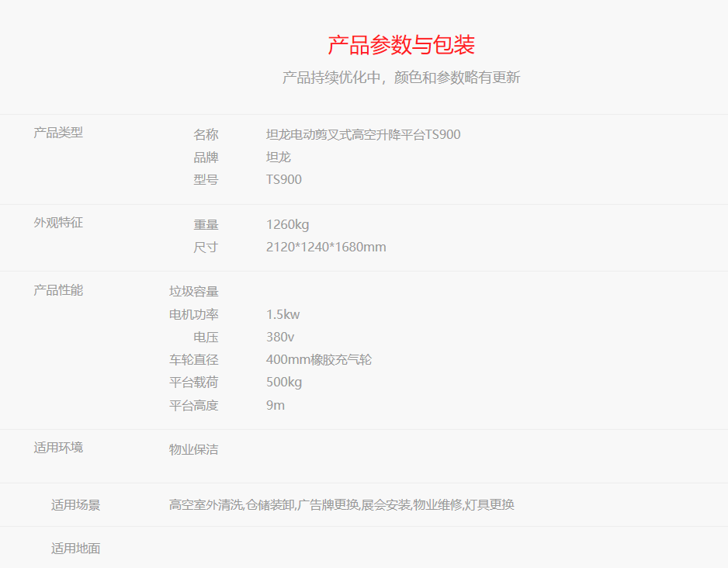Click the 车轮直径 field label
The image size is (728, 568).
(x=193, y=359)
